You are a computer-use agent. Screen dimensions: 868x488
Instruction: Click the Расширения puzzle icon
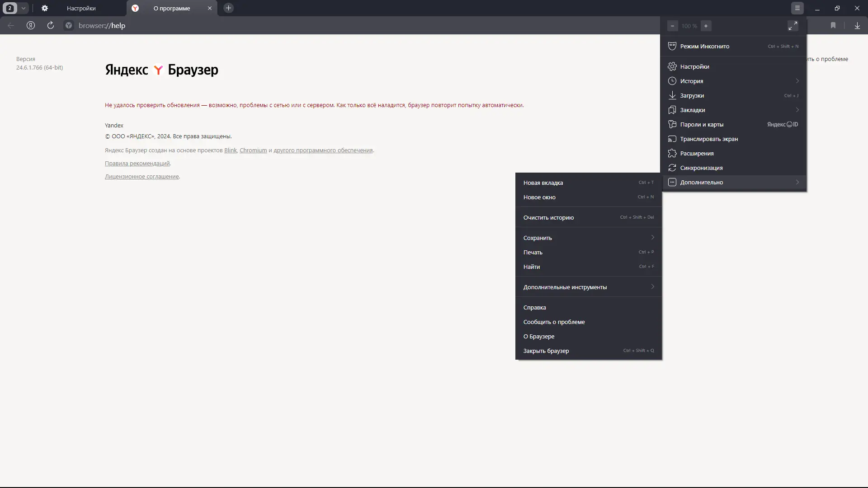pos(672,153)
